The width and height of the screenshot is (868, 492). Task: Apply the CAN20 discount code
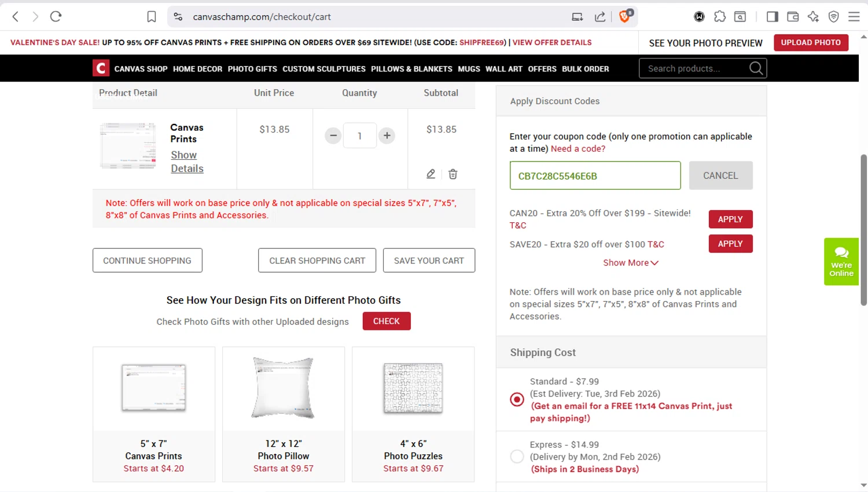[730, 219]
